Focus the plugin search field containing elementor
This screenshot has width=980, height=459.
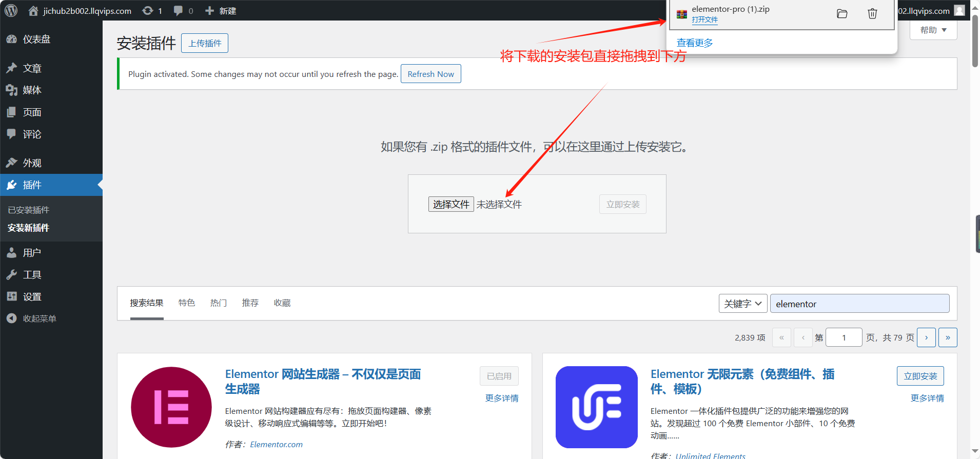click(860, 304)
